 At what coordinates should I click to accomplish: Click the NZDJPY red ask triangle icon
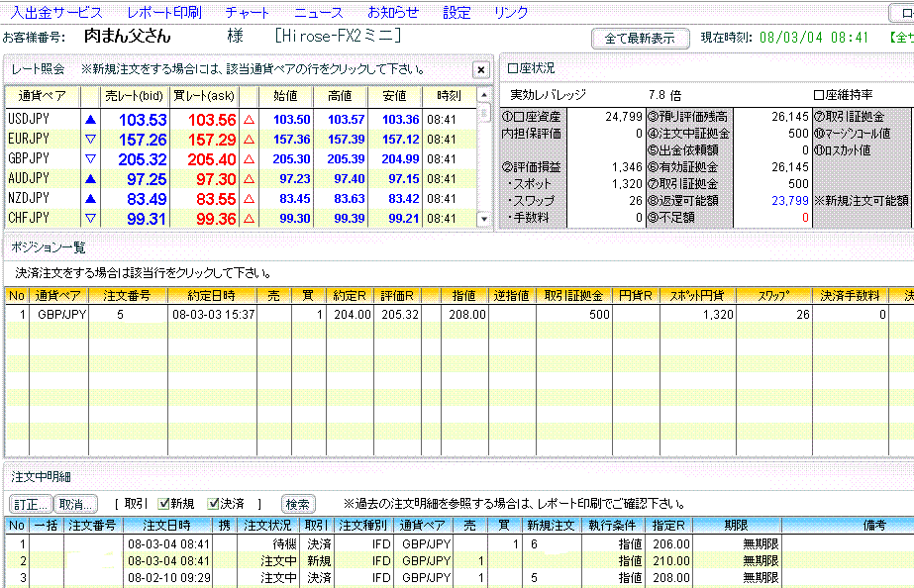coord(249,199)
